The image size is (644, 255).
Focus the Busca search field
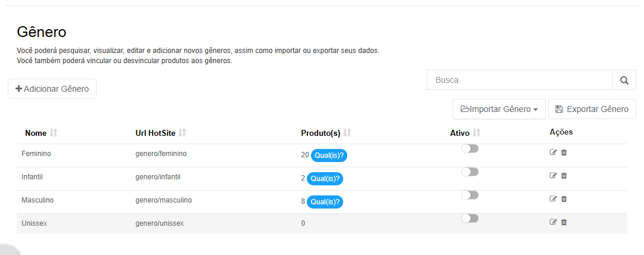point(519,80)
